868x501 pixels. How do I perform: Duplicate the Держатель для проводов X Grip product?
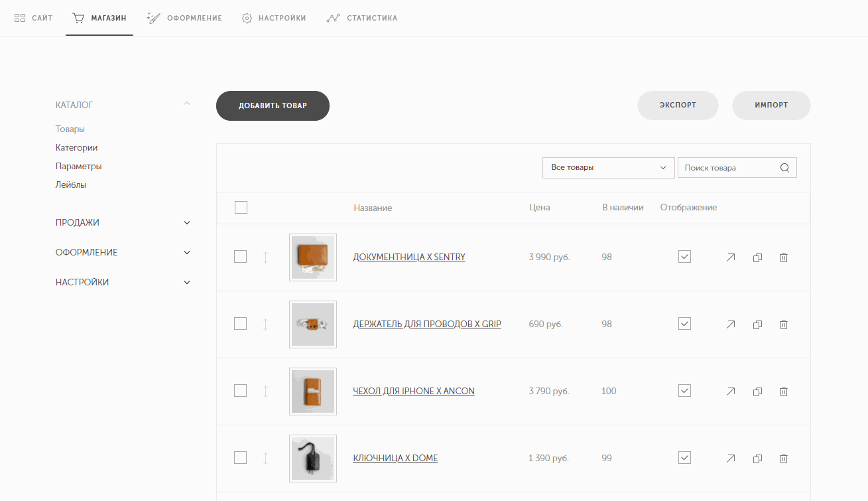(x=757, y=324)
